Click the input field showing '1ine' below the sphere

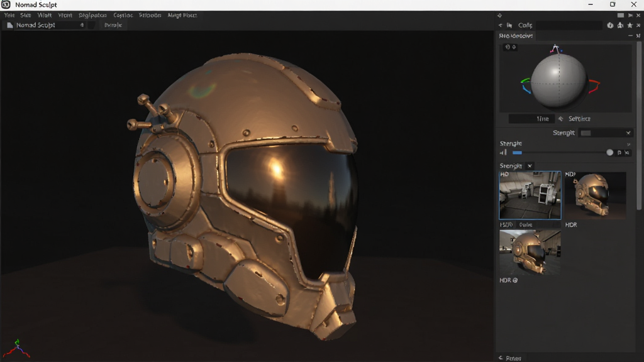(x=531, y=119)
